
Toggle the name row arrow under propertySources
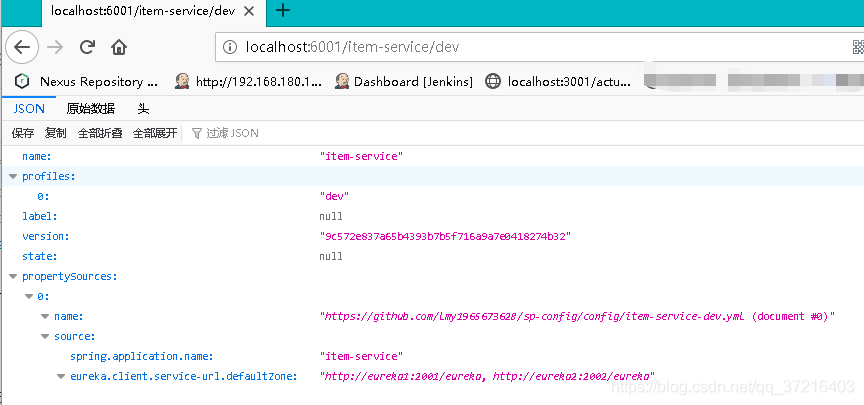click(45, 316)
